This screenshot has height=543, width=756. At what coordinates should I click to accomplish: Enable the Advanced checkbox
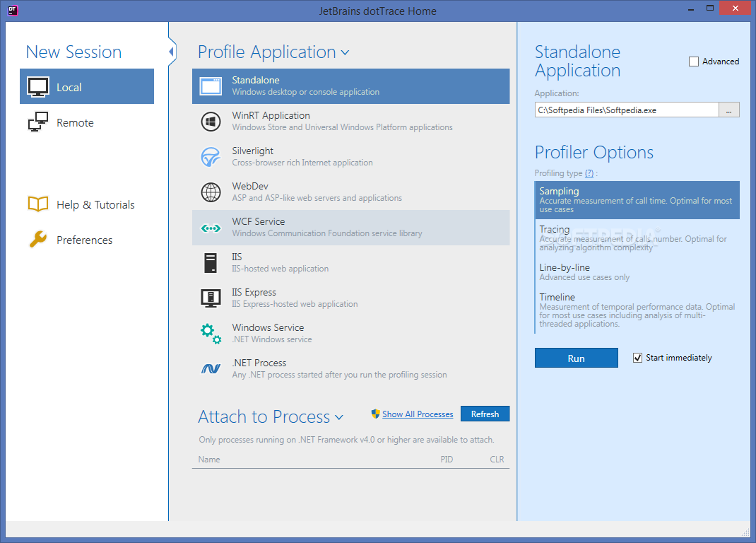(x=694, y=62)
